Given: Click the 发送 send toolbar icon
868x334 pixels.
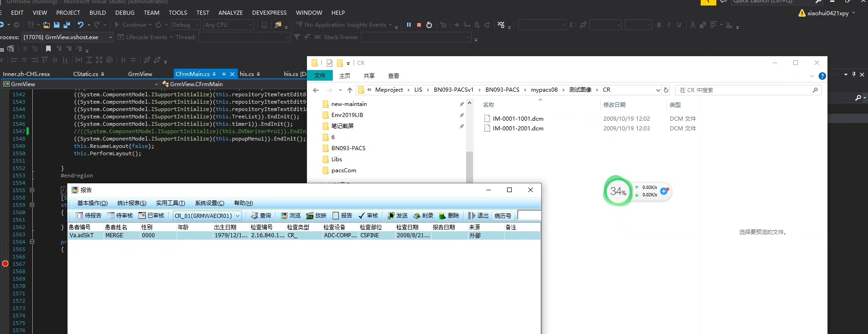Looking at the screenshot, I should pyautogui.click(x=397, y=216).
